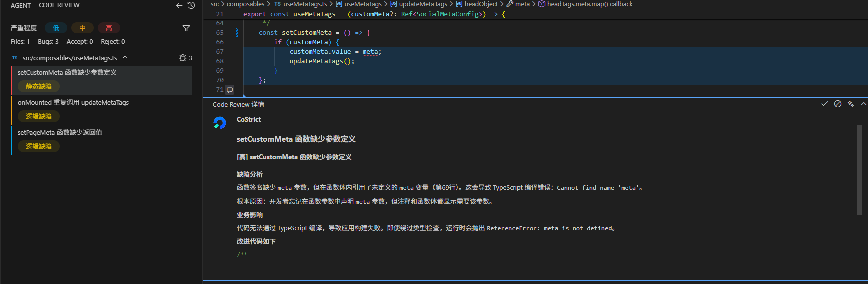Open the composables breadcrumb segment

[x=245, y=4]
